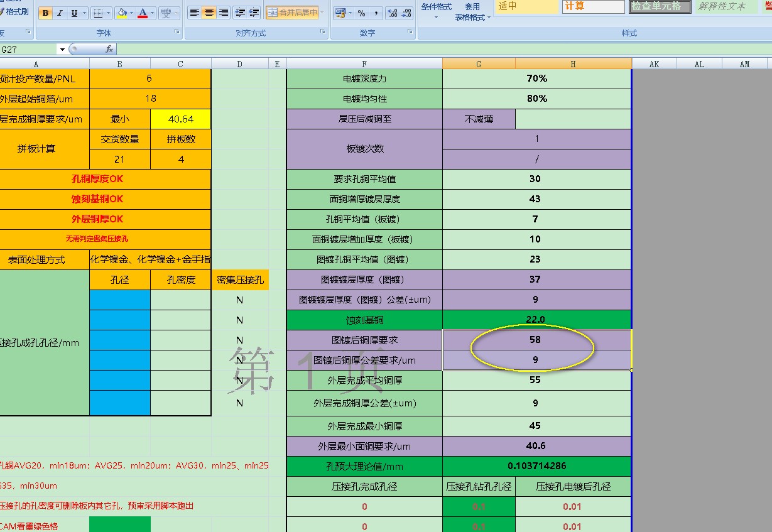This screenshot has height=532, width=772.
Task: Click the 密集压接孔 header cell
Action: point(240,280)
